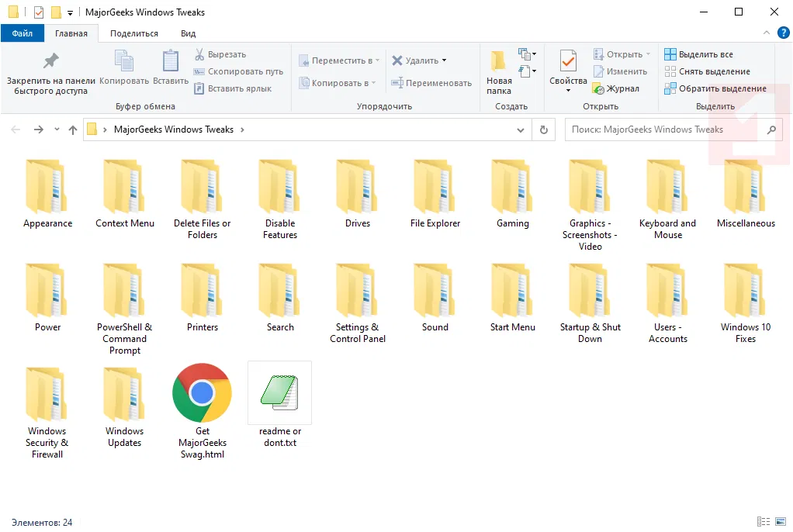Expand the address bar history dropdown
The image size is (793, 532).
click(521, 130)
